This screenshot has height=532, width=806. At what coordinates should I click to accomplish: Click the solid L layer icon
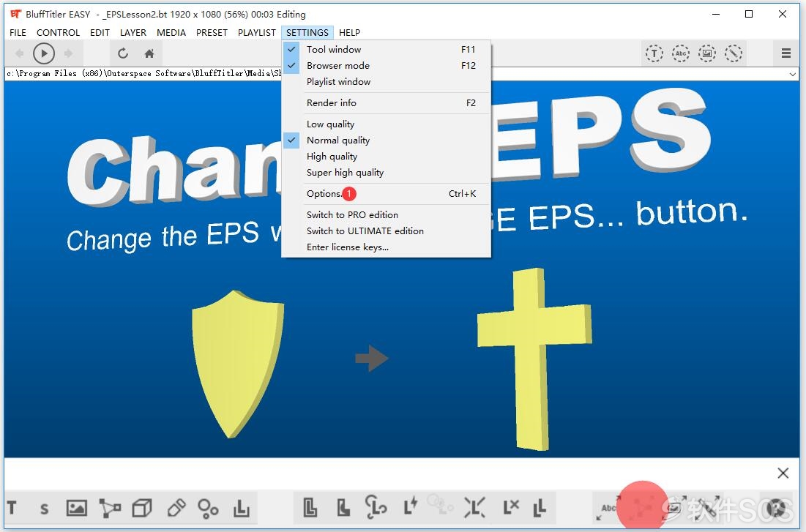pyautogui.click(x=343, y=507)
